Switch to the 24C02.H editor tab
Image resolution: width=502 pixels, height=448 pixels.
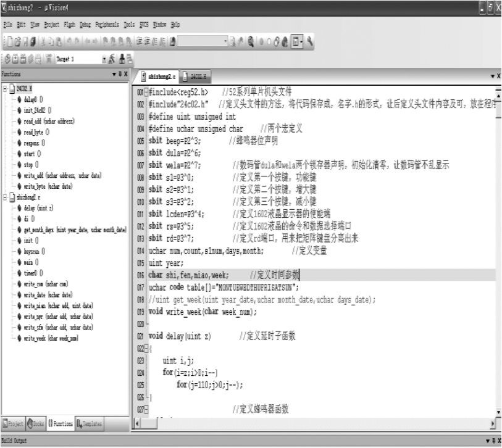pos(195,77)
